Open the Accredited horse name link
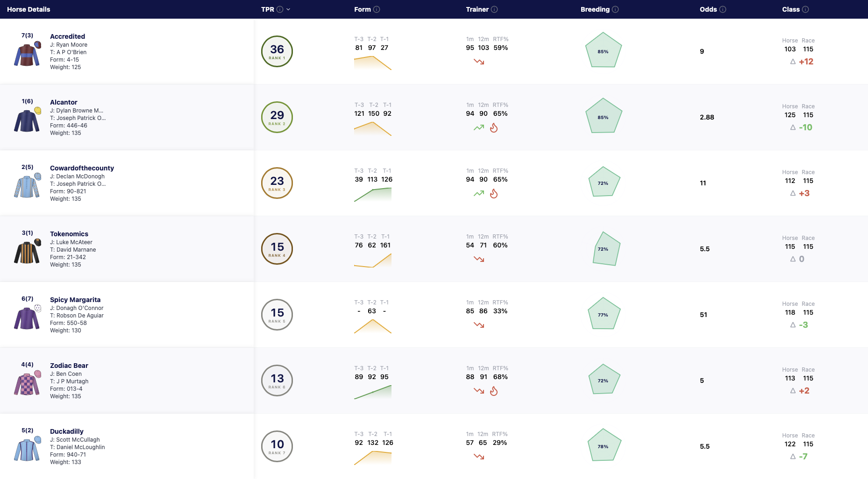The image size is (868, 479). point(68,36)
